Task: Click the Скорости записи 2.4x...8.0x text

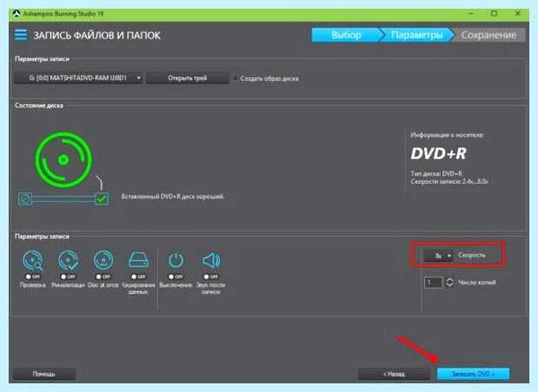Action: click(449, 181)
